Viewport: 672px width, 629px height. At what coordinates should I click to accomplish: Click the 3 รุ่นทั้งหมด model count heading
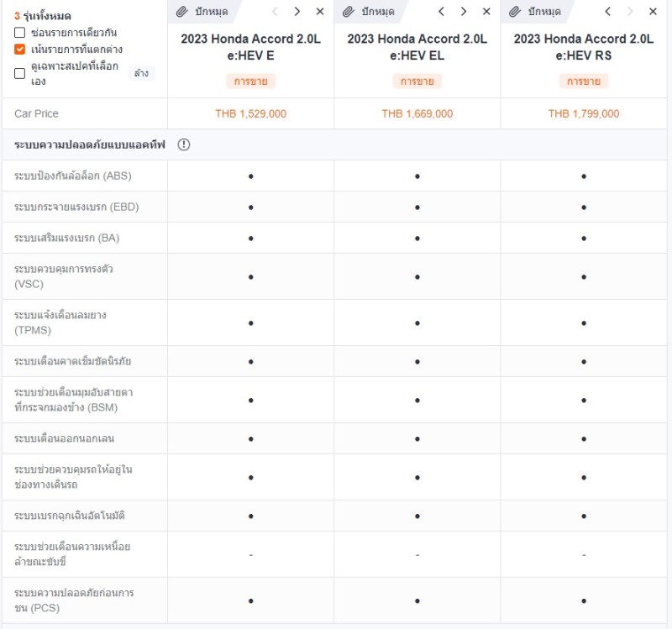pyautogui.click(x=43, y=16)
